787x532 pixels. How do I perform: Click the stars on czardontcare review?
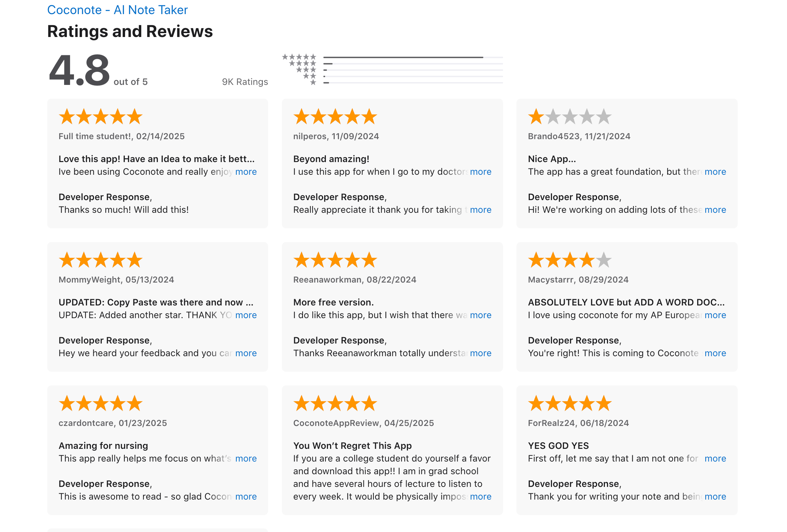(100, 403)
